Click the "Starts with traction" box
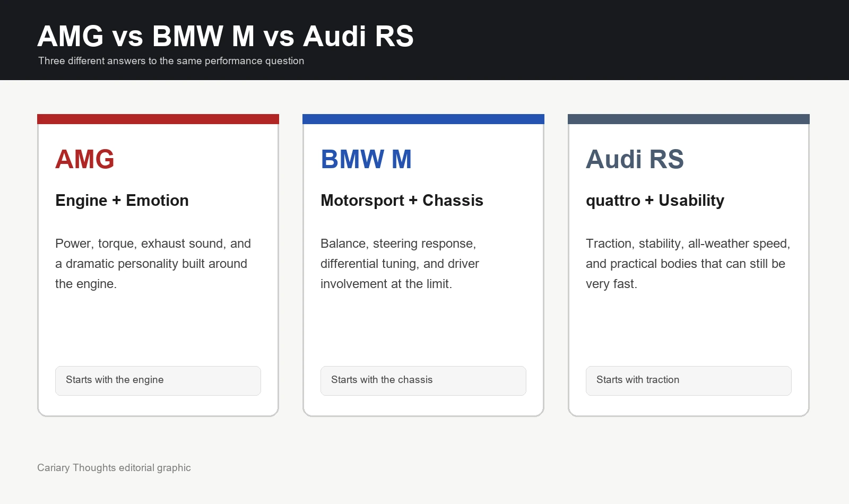This screenshot has height=504, width=849. tap(689, 381)
